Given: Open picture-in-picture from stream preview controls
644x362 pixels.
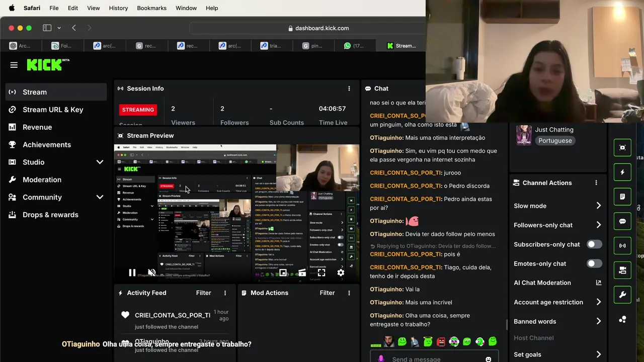Looking at the screenshot, I should (x=283, y=273).
